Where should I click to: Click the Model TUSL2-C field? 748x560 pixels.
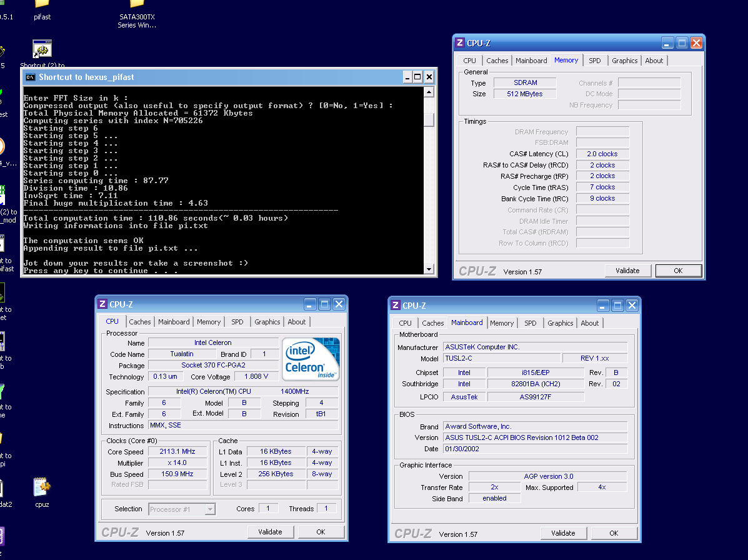(x=501, y=358)
